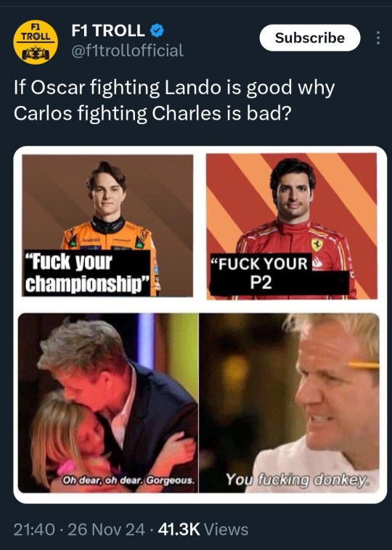The width and height of the screenshot is (392, 550).
Task: Open the F1 TROLL display name
Action: pyautogui.click(x=108, y=31)
